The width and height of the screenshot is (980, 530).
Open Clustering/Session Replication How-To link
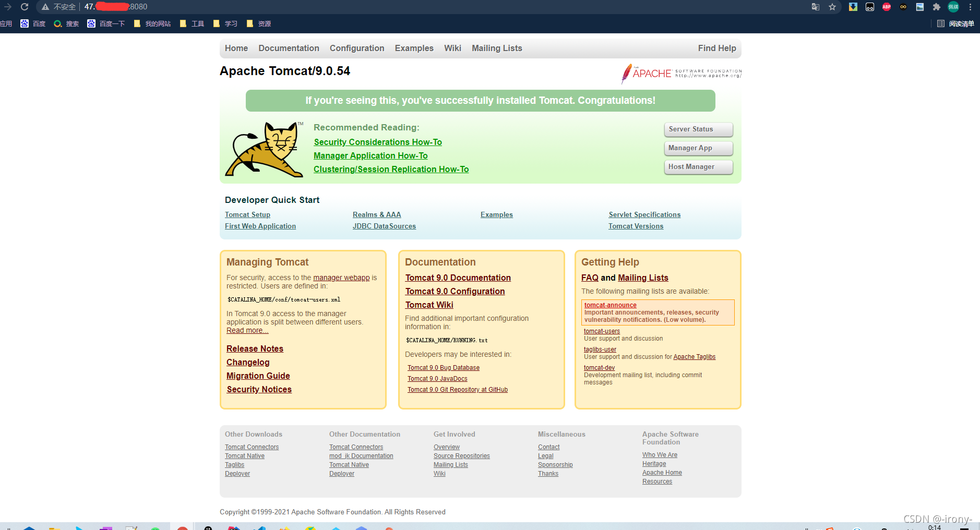[x=391, y=169]
